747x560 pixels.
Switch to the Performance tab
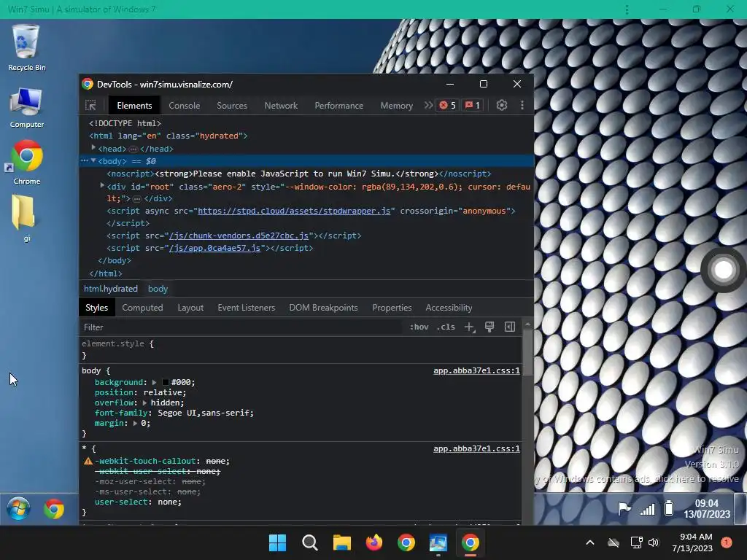(x=338, y=106)
